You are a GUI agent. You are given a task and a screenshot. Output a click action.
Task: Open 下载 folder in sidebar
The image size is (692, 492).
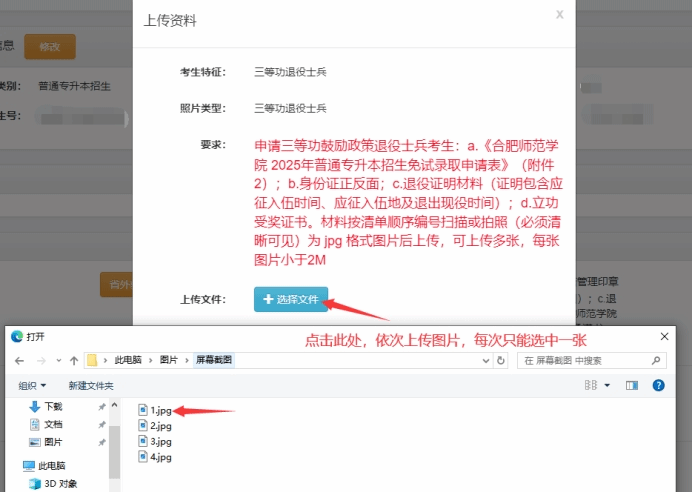[x=53, y=407]
